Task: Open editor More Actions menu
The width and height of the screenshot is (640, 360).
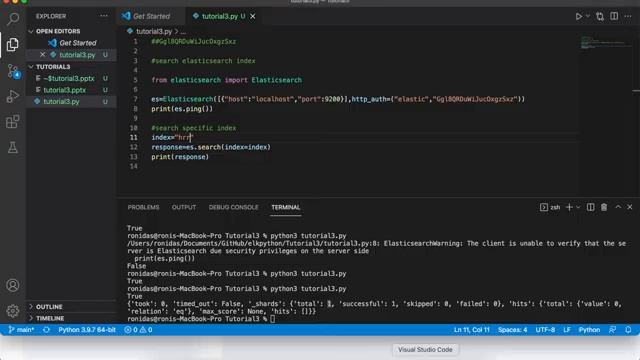Action: point(628,16)
